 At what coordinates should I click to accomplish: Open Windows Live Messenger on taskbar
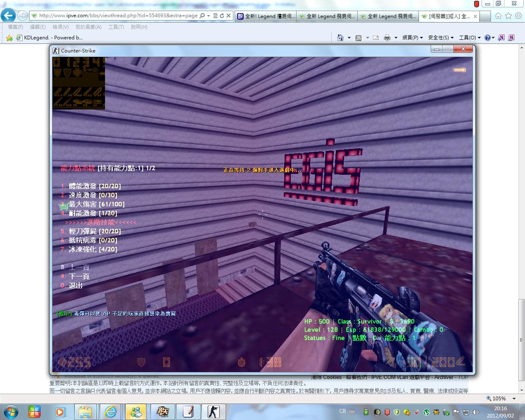pyautogui.click(x=136, y=411)
